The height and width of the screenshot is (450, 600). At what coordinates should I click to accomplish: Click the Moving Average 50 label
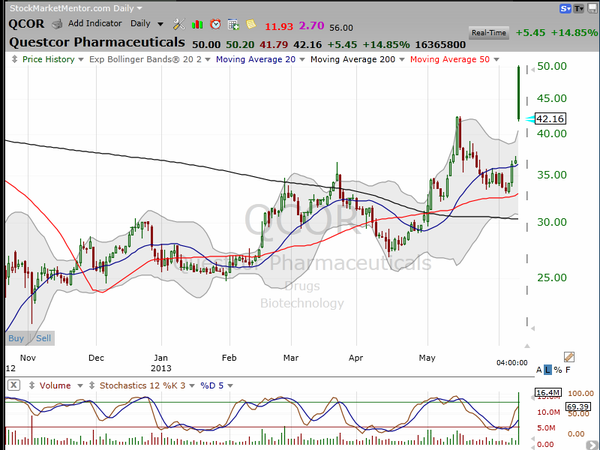point(450,59)
